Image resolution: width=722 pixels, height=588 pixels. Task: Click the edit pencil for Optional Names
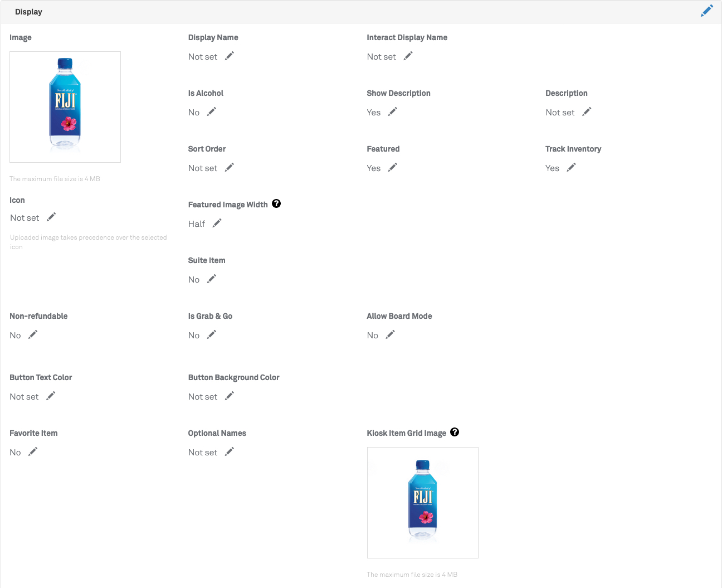[x=229, y=451]
